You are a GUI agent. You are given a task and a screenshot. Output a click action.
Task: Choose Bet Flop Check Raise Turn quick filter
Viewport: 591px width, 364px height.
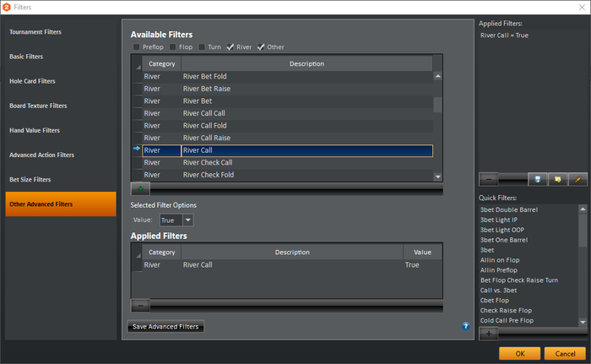pos(519,280)
